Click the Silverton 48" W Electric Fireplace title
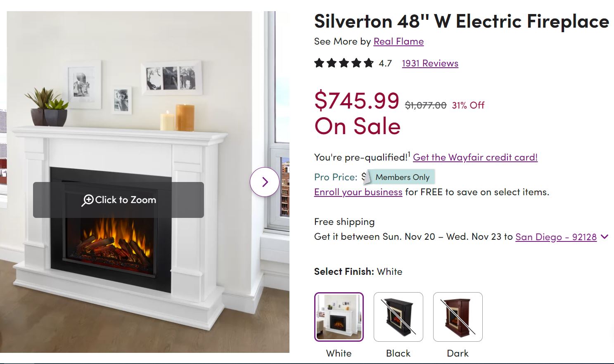The height and width of the screenshot is (364, 614). click(461, 21)
